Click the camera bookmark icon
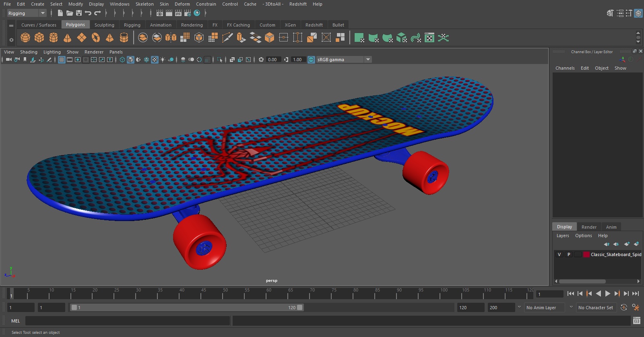 pyautogui.click(x=25, y=60)
